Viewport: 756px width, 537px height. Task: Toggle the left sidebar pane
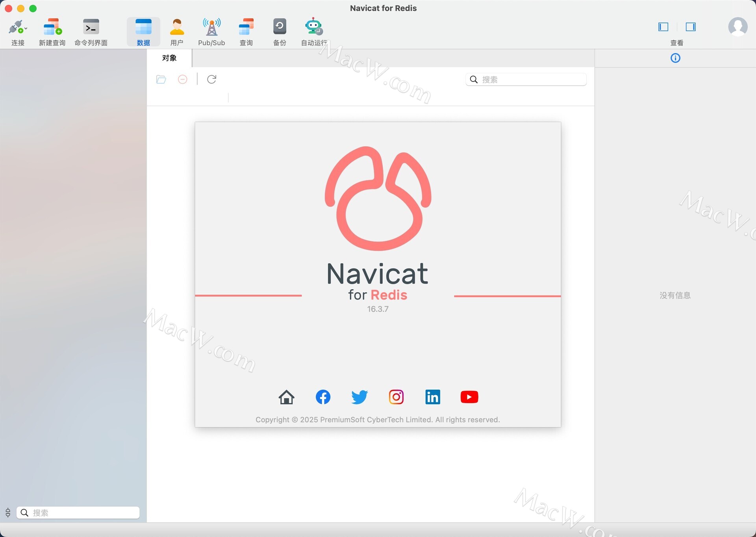(663, 27)
